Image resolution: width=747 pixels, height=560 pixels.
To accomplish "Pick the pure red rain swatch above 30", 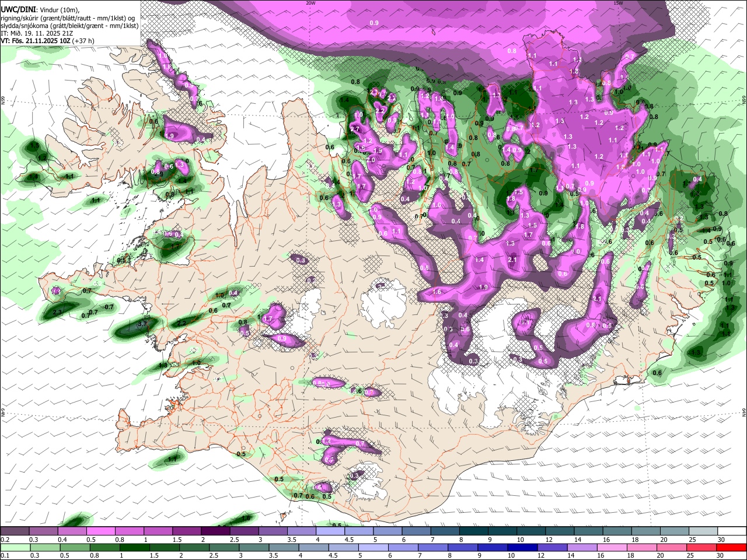I will (731, 547).
